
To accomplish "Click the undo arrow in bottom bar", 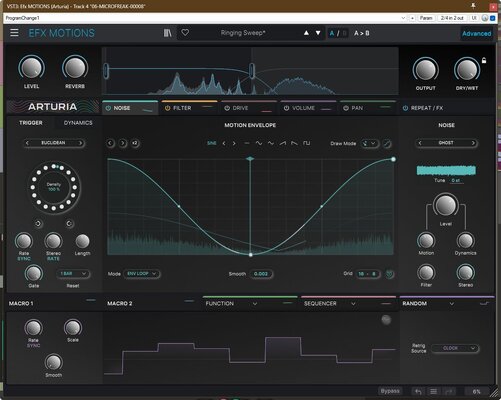I will point(418,391).
